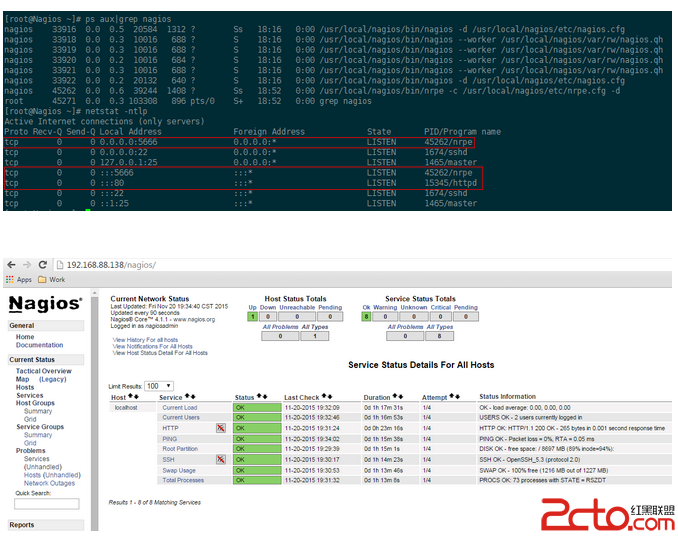Open the Swap Usage service

pos(179,471)
